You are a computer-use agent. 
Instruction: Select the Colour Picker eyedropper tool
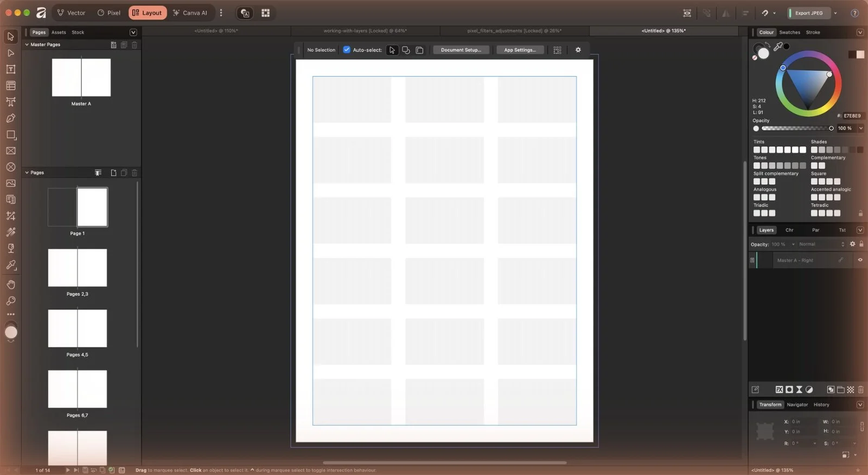click(10, 265)
